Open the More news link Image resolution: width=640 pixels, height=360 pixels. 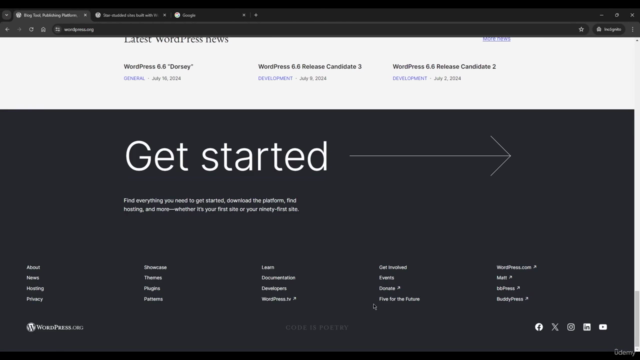click(x=496, y=39)
